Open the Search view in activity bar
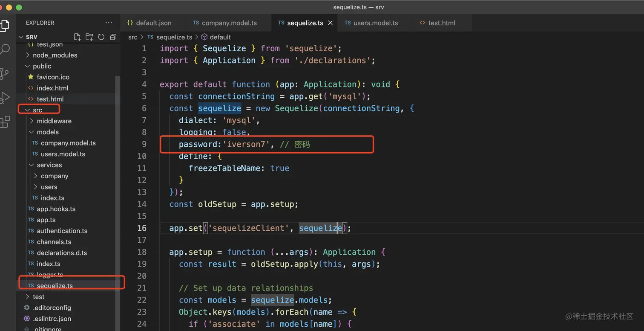 4,49
